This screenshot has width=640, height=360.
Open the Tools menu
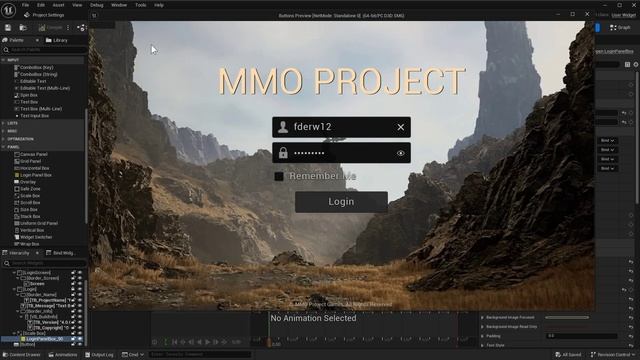click(140, 5)
